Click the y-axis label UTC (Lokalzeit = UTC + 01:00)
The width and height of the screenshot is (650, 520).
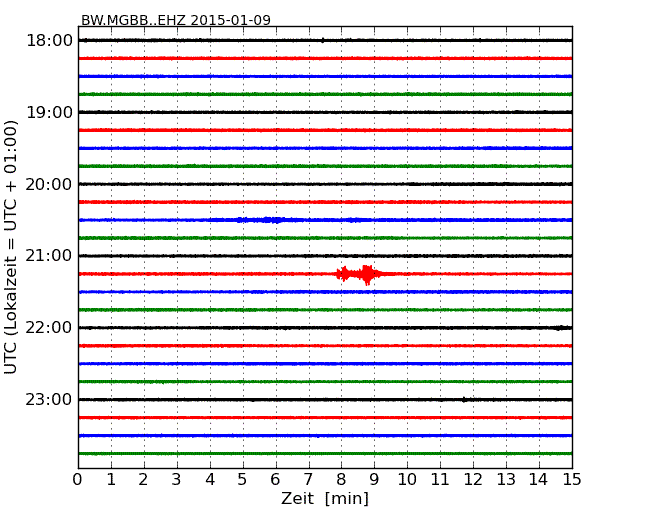pyautogui.click(x=11, y=247)
